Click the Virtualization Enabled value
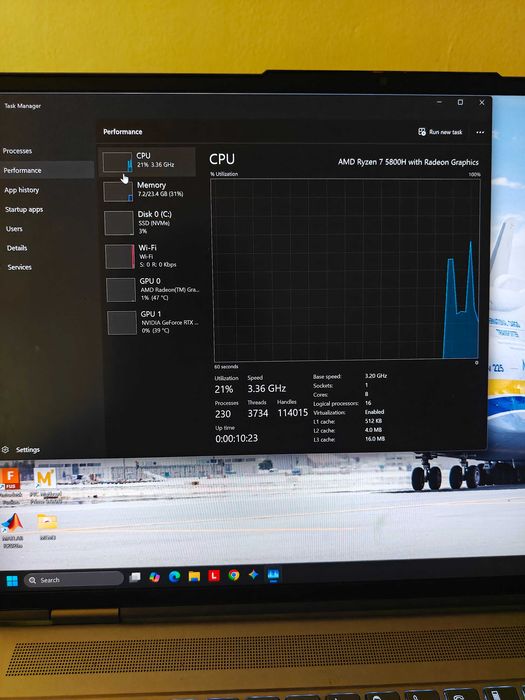Screen dimensions: 525x700 pos(374,412)
